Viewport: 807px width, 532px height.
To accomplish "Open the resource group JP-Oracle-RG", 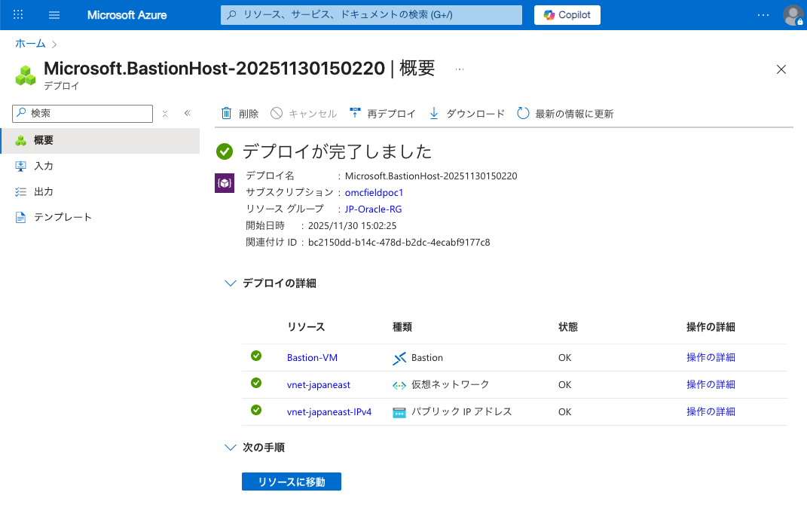I will pyautogui.click(x=373, y=209).
